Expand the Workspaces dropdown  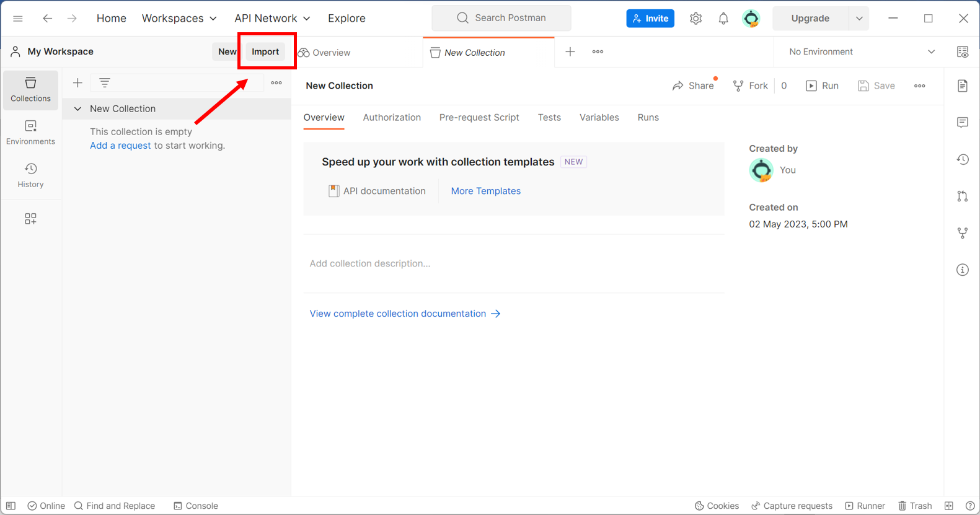pyautogui.click(x=179, y=19)
